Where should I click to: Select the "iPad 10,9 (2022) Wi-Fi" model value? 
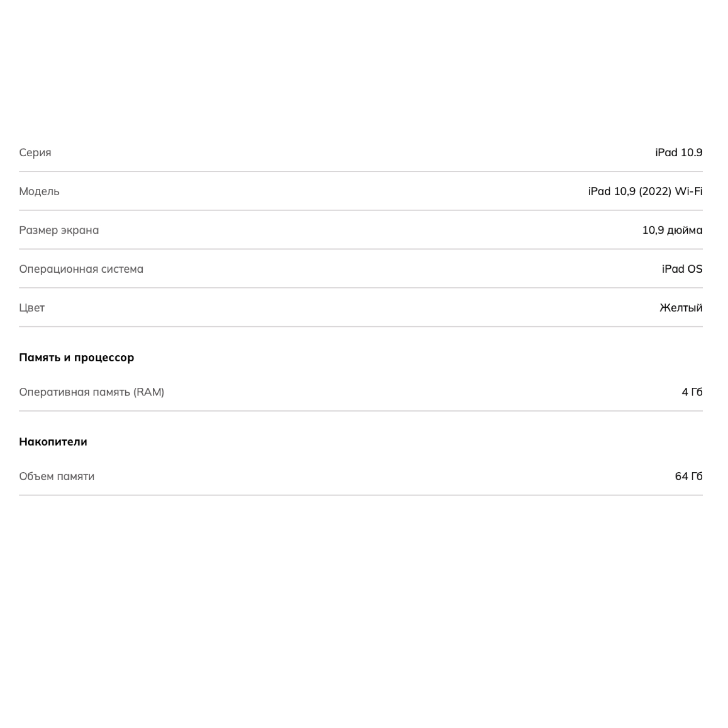(x=645, y=191)
